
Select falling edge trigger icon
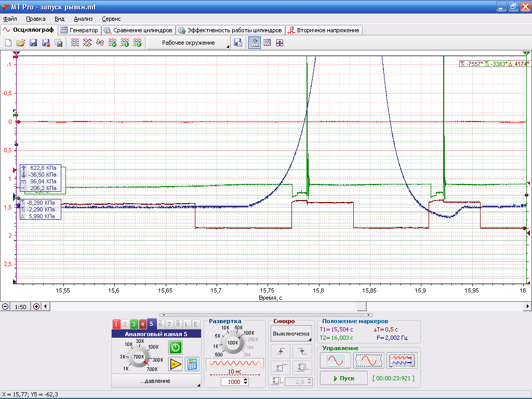coord(302,352)
